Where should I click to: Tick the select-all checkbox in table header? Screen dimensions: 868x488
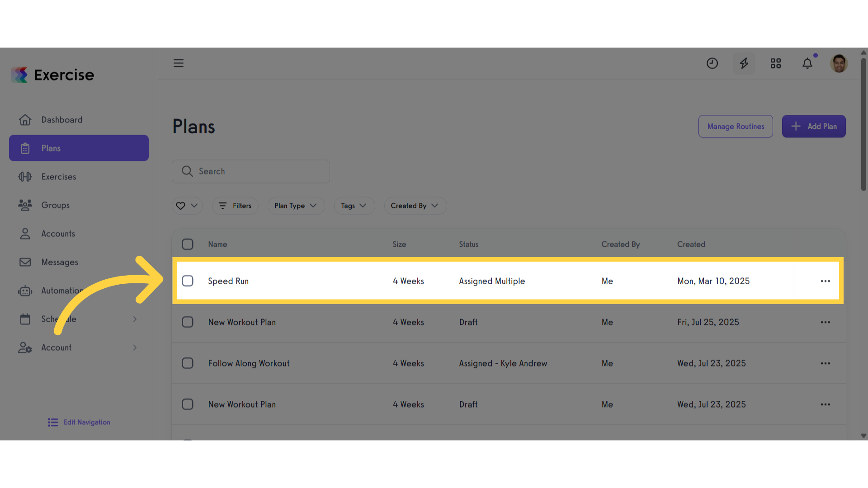(x=188, y=244)
